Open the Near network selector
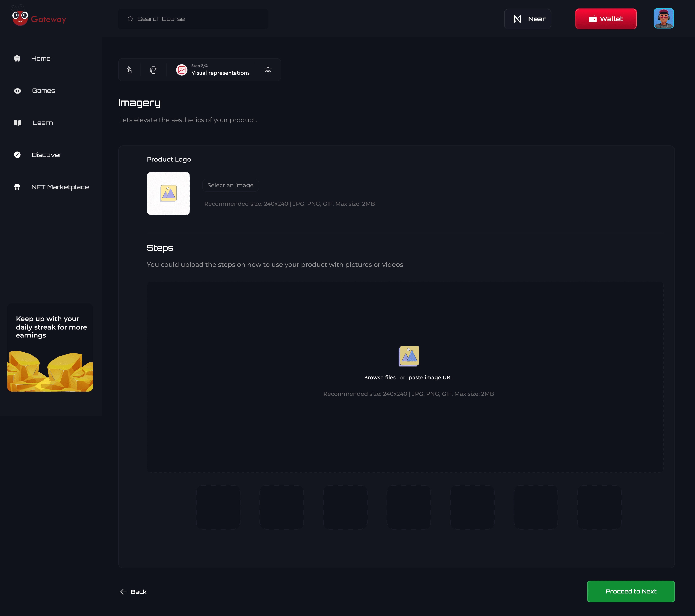 click(527, 19)
